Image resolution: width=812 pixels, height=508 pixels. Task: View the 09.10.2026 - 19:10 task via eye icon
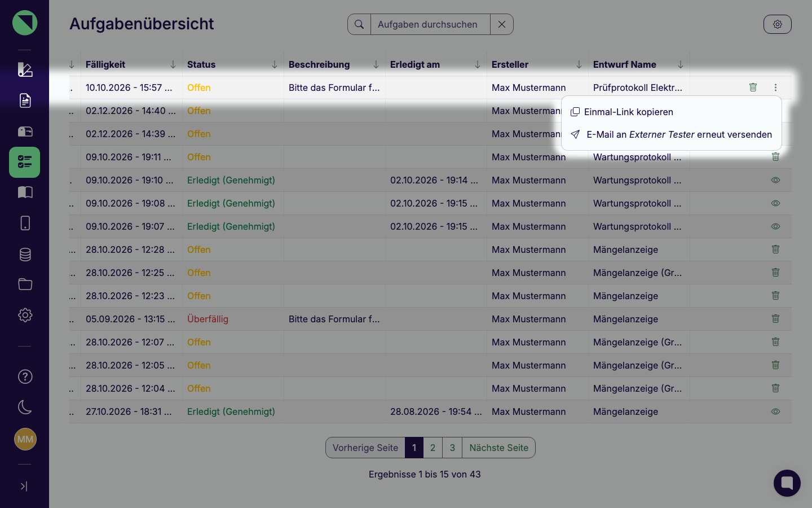coord(775,180)
